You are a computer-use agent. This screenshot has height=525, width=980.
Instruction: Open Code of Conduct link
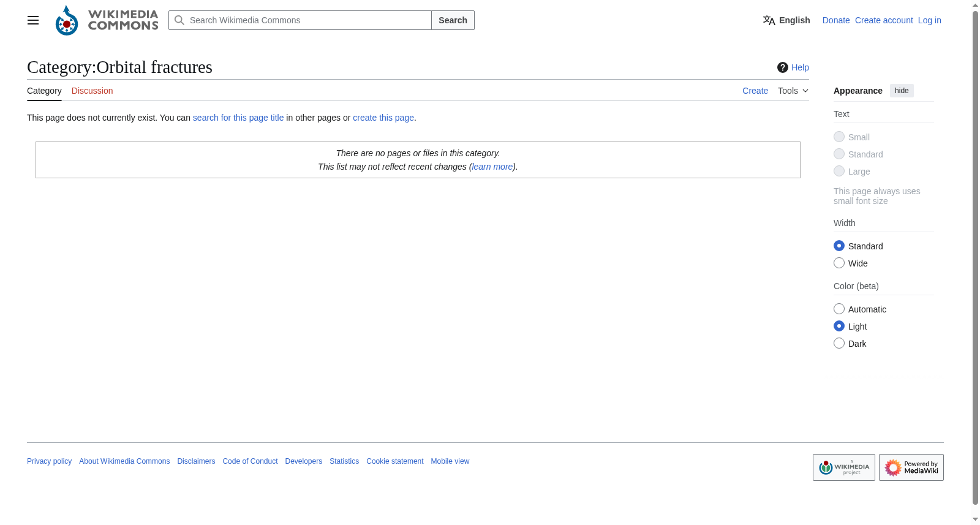[250, 461]
